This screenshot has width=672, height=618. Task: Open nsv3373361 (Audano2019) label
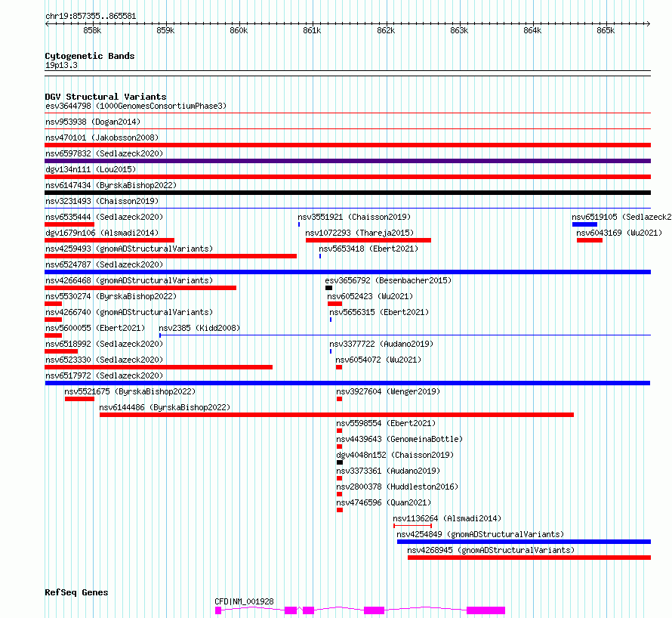[388, 471]
